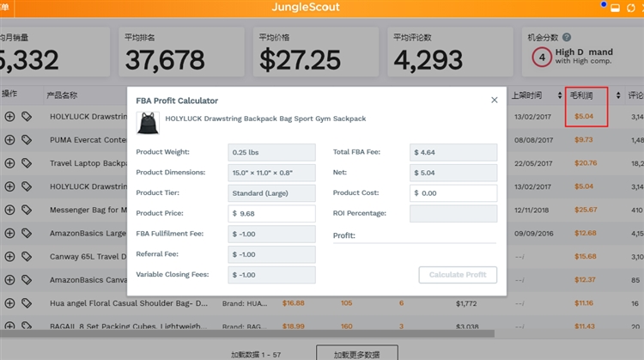
Task: Click the 产品名称 column header
Action: coord(62,95)
